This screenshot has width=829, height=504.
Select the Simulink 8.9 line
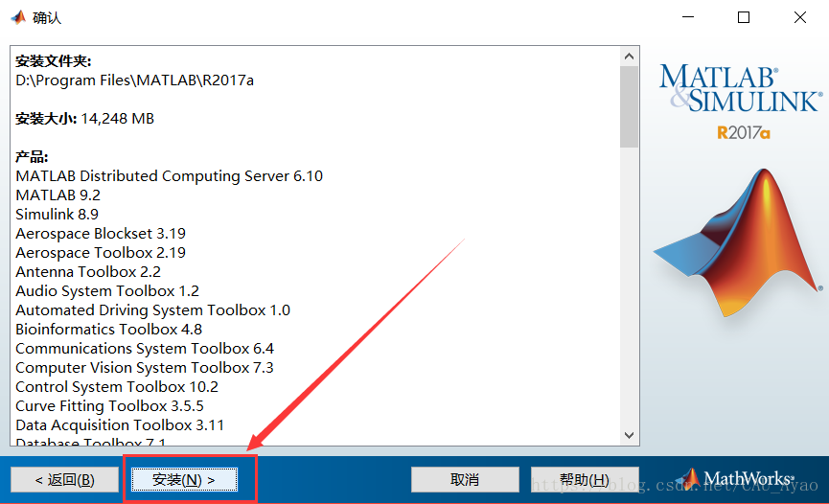58,215
